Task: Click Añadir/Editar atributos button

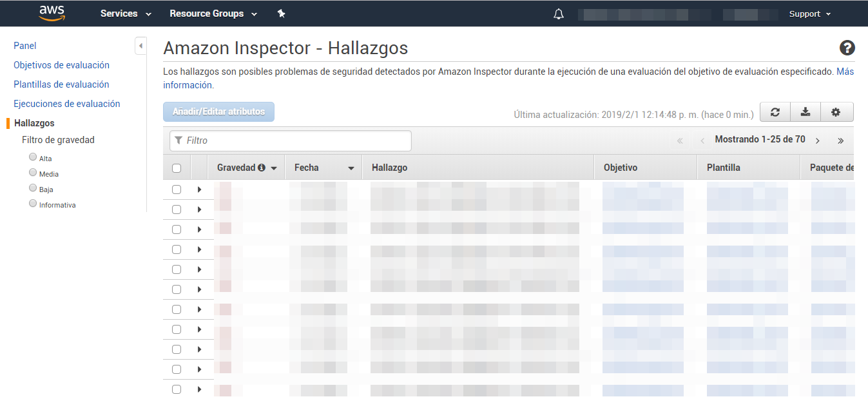Action: point(218,112)
